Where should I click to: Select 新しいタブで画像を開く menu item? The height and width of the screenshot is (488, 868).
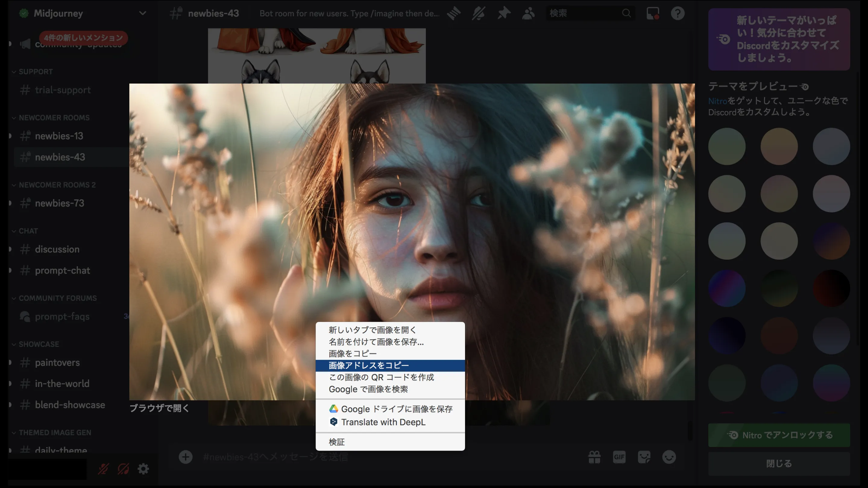[x=390, y=330]
